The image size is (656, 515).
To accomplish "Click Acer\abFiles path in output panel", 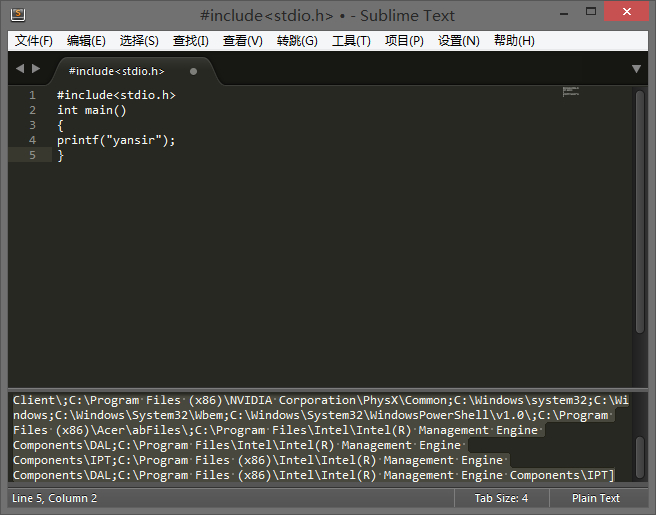I will (142, 430).
